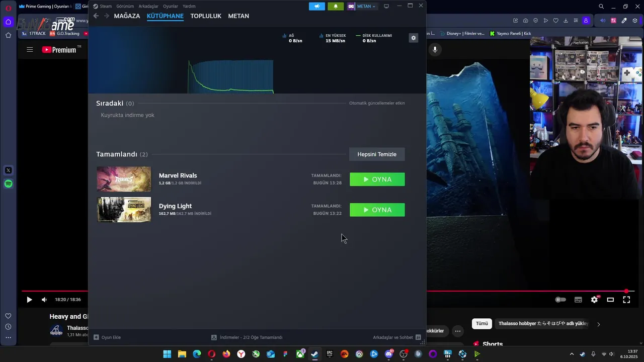Open the Görünüm menu

tap(125, 6)
